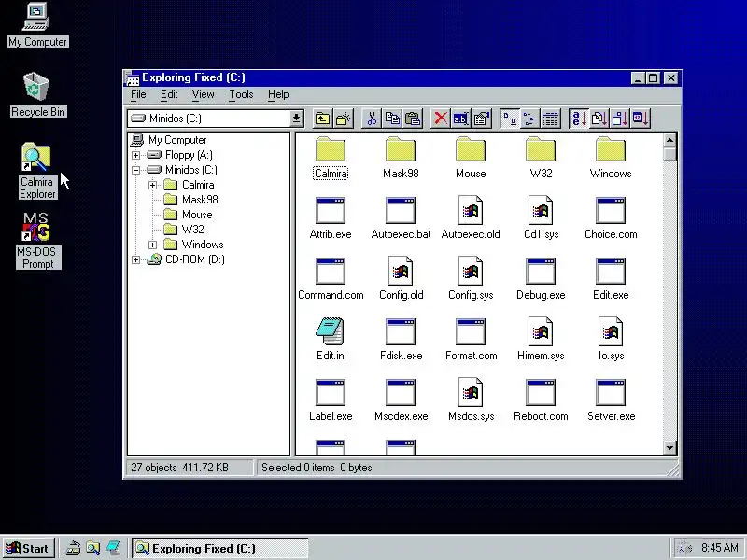Viewport: 747px width, 560px height.
Task: Select the Setver.exe file
Action: (x=611, y=400)
